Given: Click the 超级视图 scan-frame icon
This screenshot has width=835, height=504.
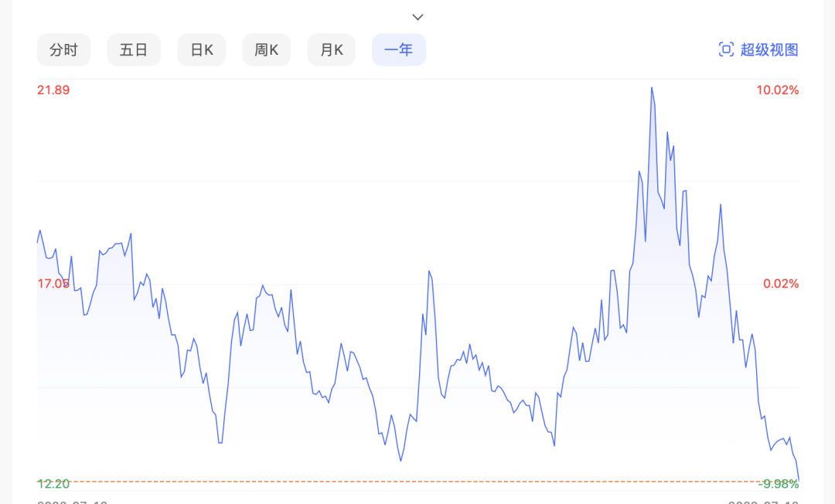Looking at the screenshot, I should pyautogui.click(x=726, y=49).
